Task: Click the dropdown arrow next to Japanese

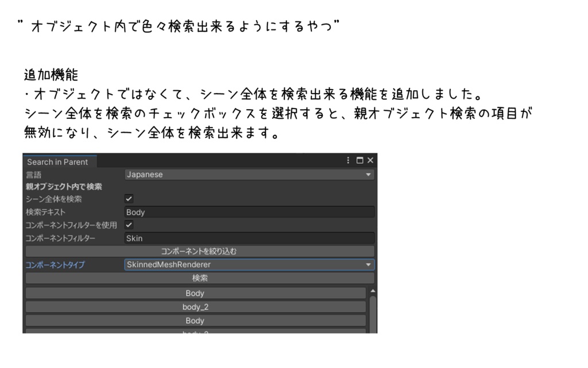Action: (369, 174)
